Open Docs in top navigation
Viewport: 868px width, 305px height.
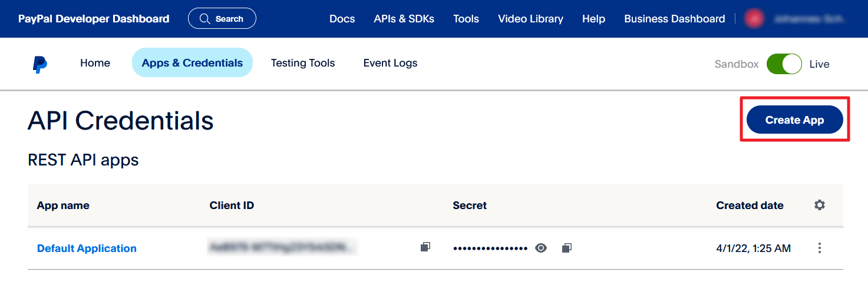pos(342,19)
